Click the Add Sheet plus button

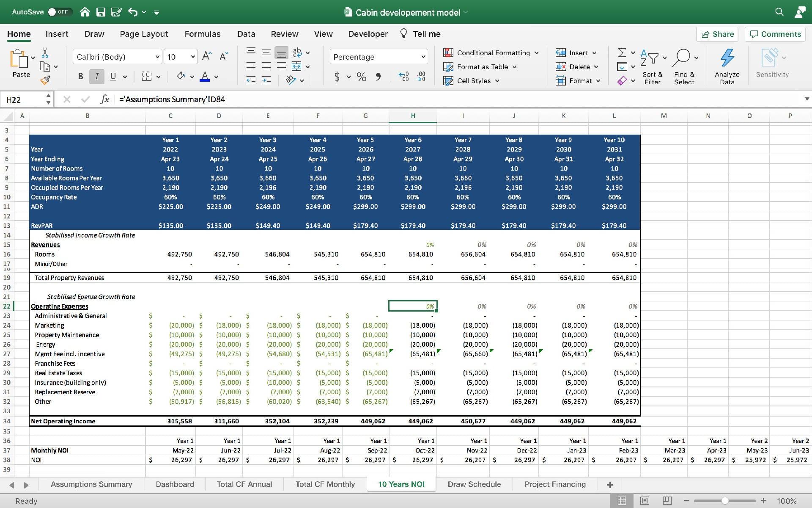[x=610, y=485]
